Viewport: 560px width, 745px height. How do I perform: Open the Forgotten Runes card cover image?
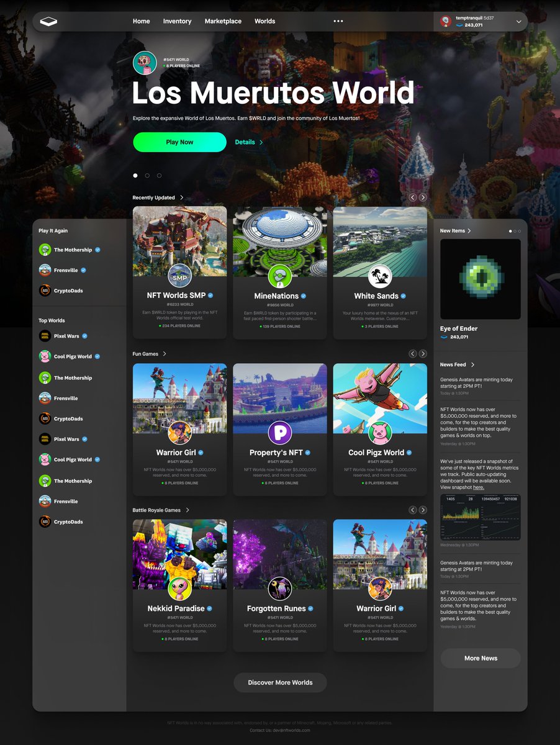[280, 554]
